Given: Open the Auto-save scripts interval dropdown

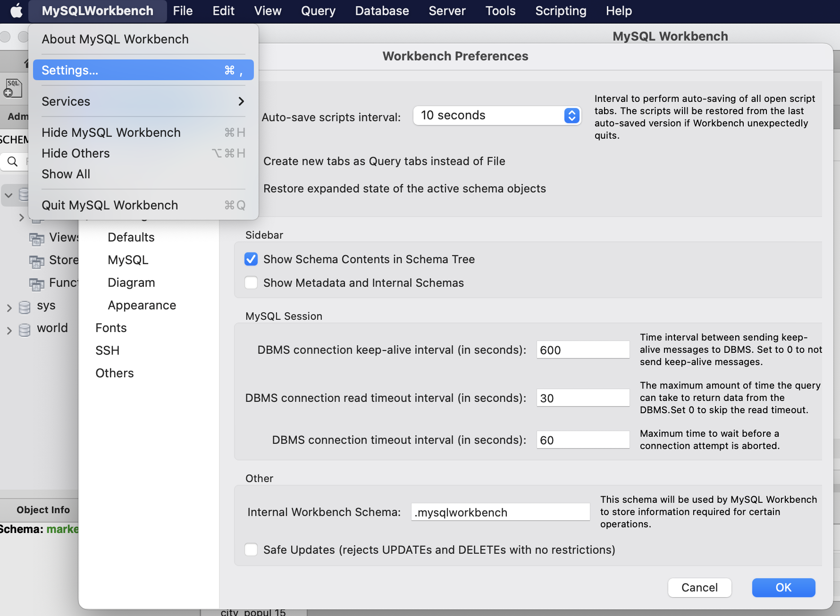Looking at the screenshot, I should click(x=497, y=116).
